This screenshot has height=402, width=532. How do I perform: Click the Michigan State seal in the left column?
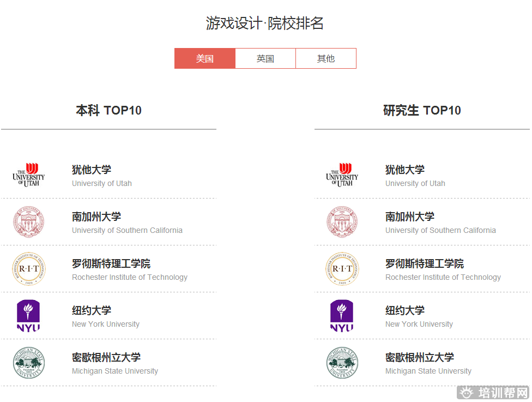[28, 363]
